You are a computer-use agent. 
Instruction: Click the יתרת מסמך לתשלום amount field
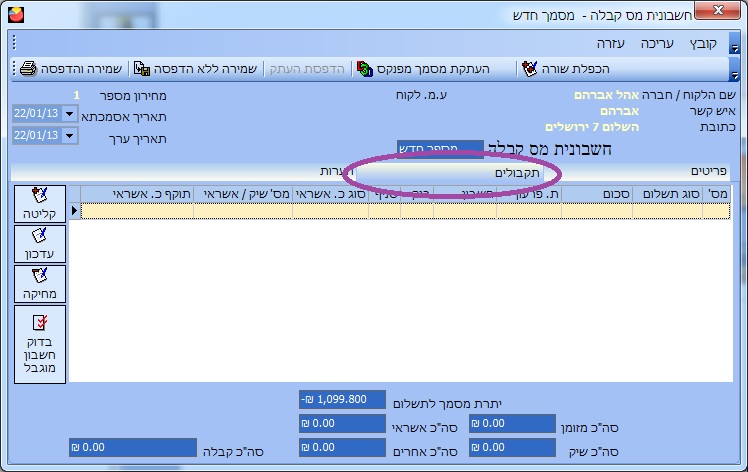[342, 399]
